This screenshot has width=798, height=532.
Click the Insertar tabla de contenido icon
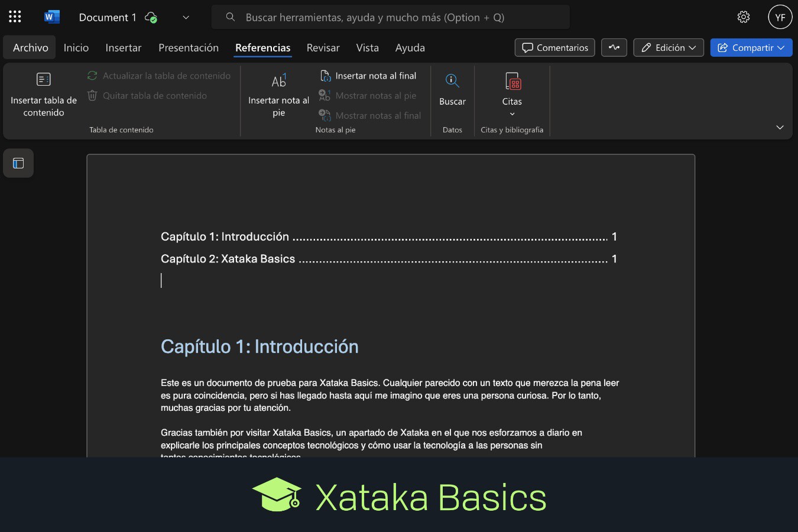pos(44,80)
